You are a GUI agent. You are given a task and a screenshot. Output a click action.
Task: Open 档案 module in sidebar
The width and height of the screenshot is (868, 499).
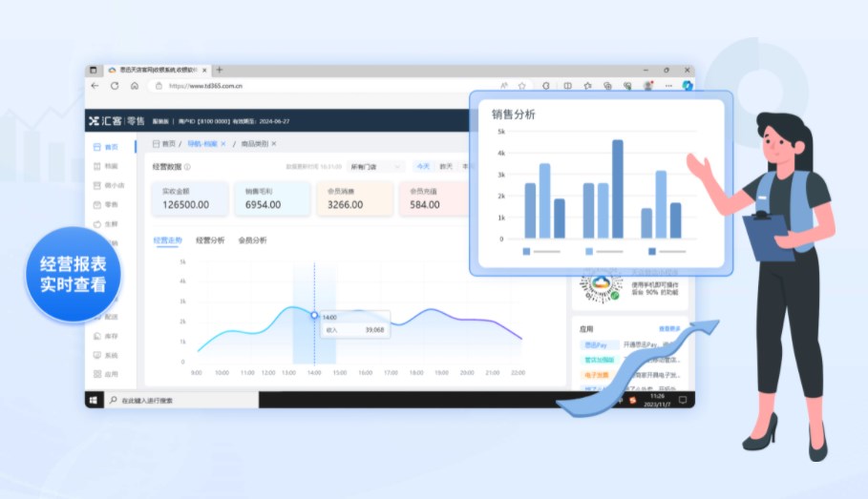click(106, 166)
